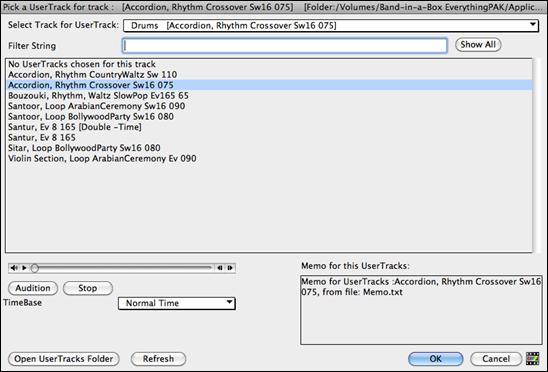Viewport: 548px width, 372px height.
Task: Confirm with the OK button
Action: pos(435,359)
